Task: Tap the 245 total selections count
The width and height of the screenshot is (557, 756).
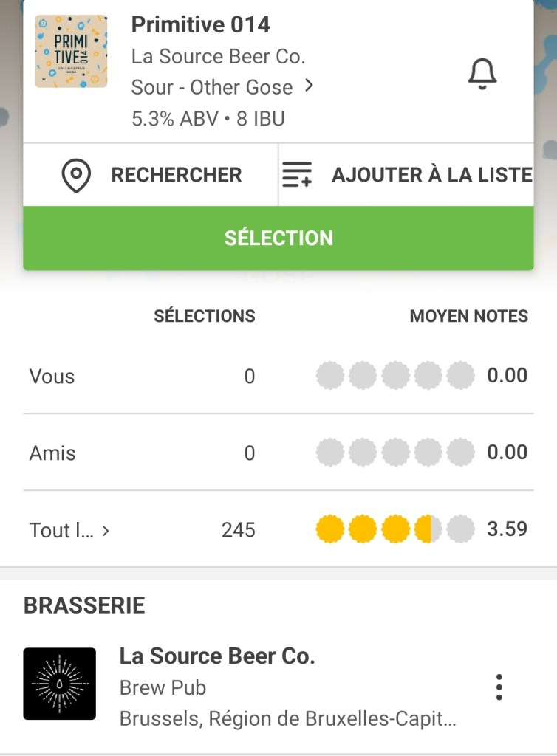Action: 238,530
